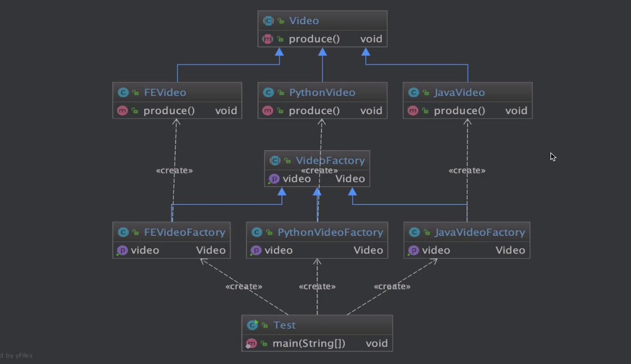Click produce() method in FEVideo node

pos(169,111)
